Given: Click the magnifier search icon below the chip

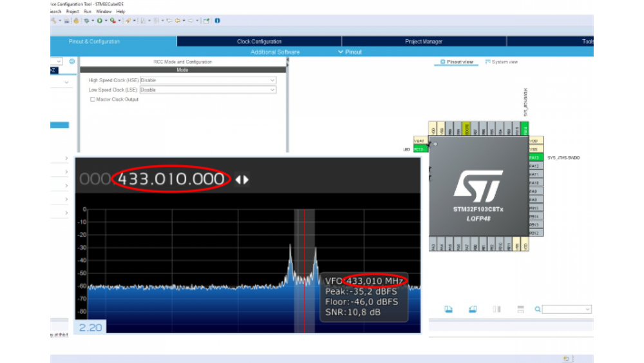Looking at the screenshot, I should coord(538,309).
